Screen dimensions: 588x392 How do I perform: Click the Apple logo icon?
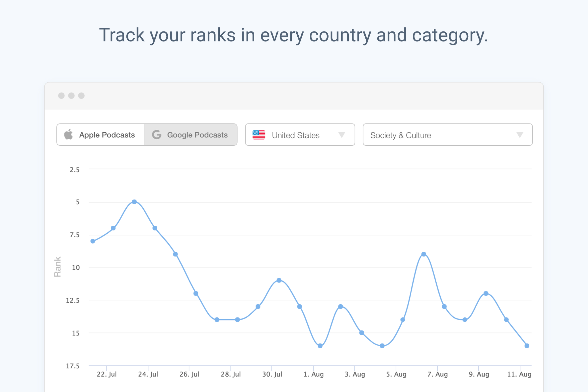(x=69, y=134)
